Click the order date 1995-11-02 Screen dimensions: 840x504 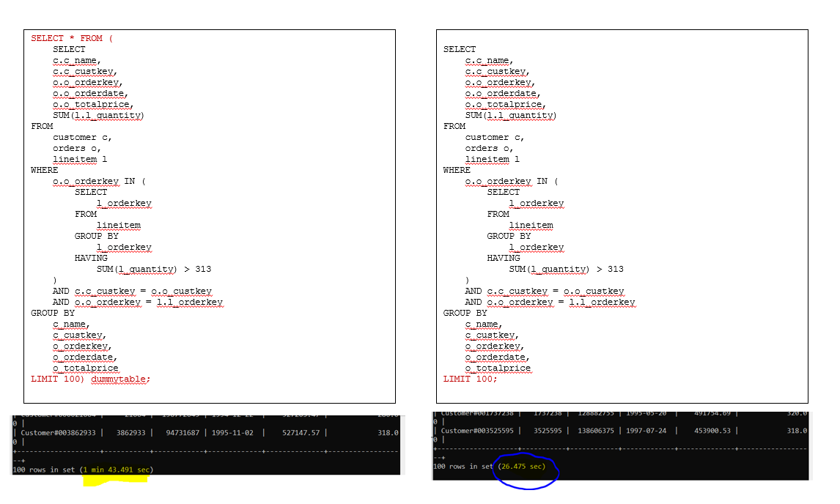(x=232, y=433)
